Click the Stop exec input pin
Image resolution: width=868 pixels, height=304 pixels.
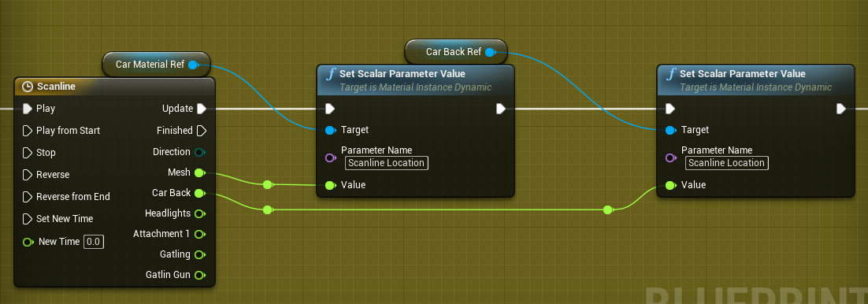(x=27, y=152)
